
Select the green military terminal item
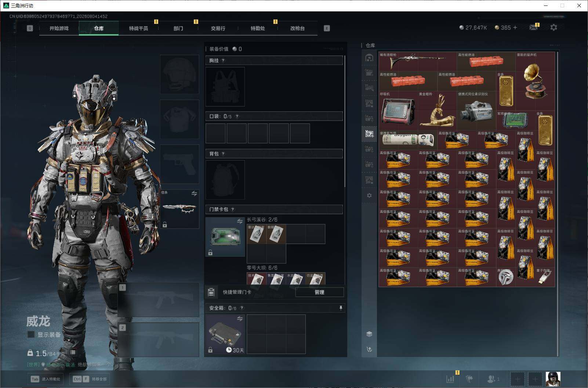pos(516,121)
